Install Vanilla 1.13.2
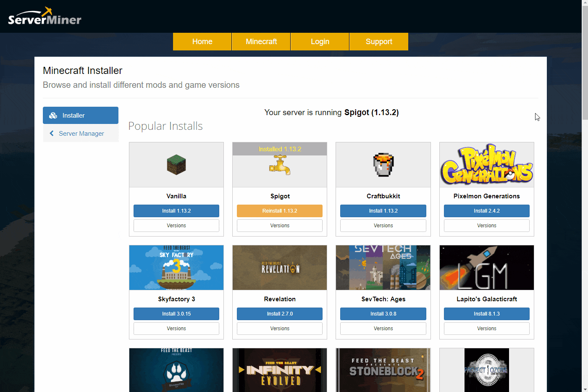This screenshot has width=588, height=392. pos(176,211)
